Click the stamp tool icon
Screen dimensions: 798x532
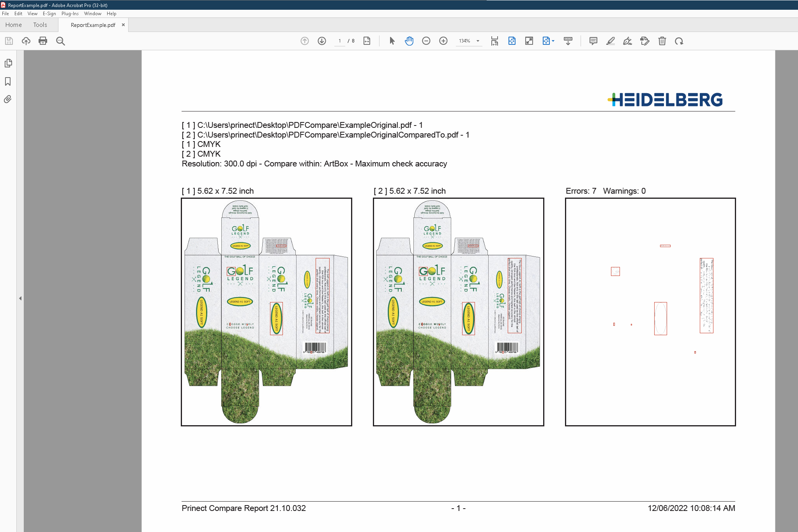[x=645, y=41]
